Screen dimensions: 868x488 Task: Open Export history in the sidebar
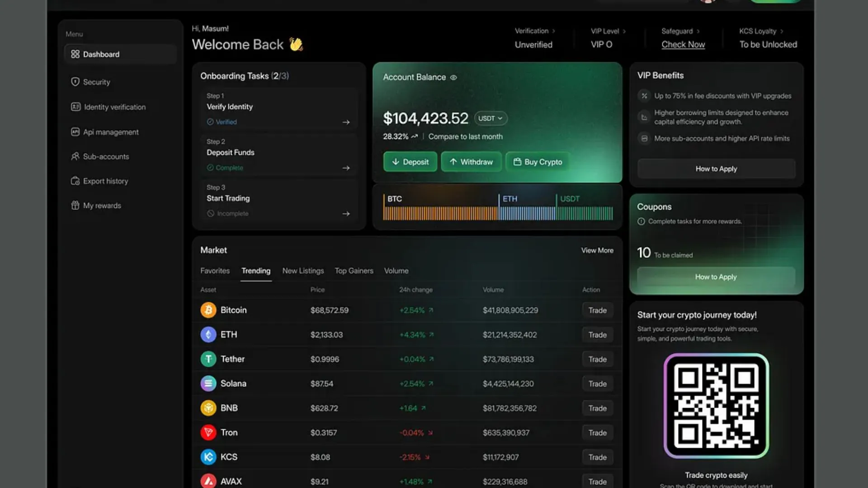[x=99, y=181]
